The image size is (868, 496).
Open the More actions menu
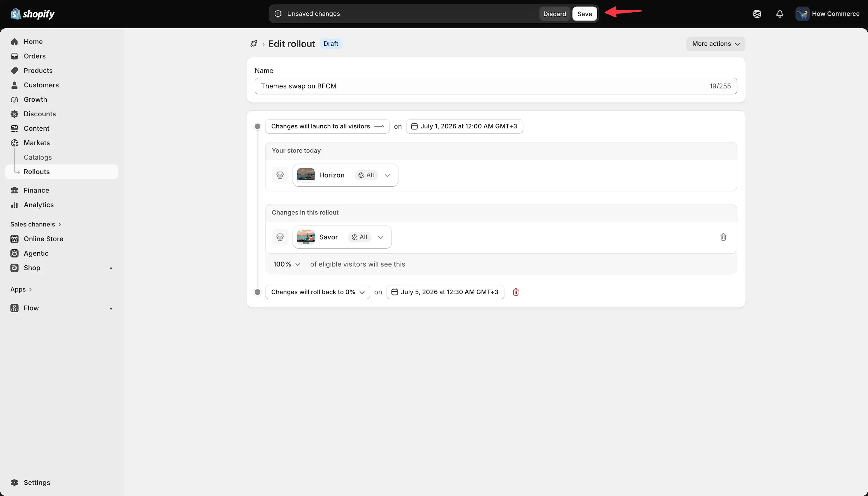coord(715,44)
